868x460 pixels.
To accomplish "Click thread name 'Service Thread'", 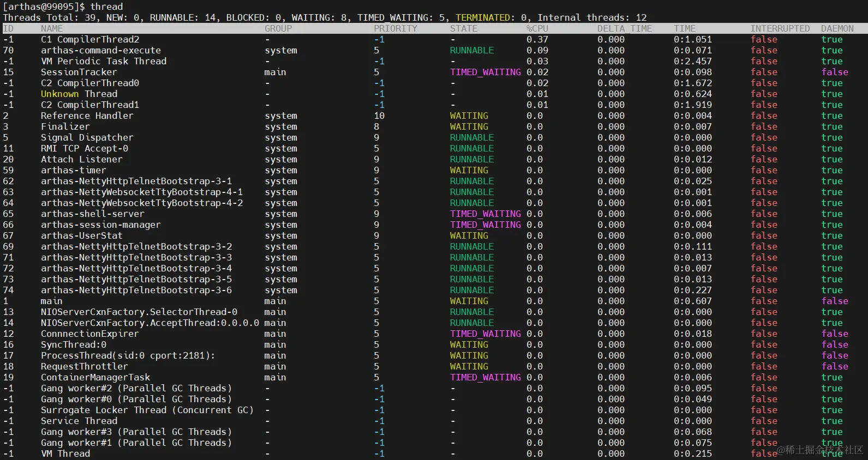I will (79, 421).
